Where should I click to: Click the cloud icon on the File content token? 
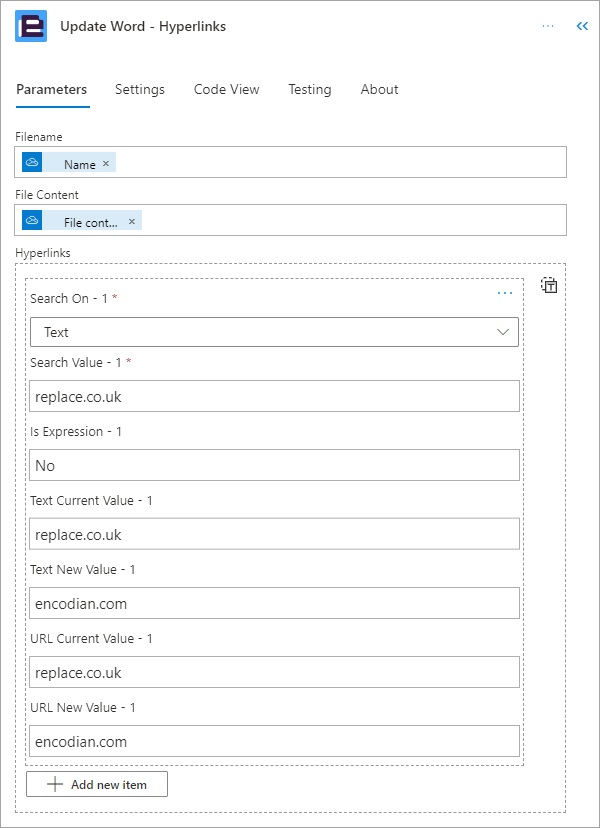(31, 221)
